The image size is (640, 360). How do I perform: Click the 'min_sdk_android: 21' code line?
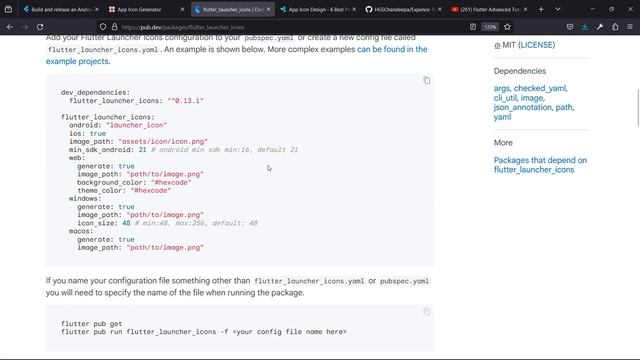(x=183, y=150)
